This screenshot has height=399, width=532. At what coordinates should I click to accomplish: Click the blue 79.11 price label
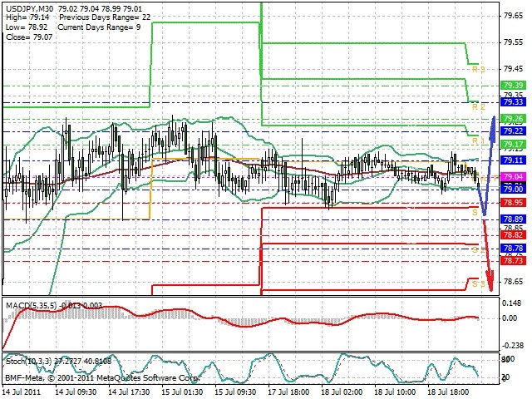tap(513, 160)
